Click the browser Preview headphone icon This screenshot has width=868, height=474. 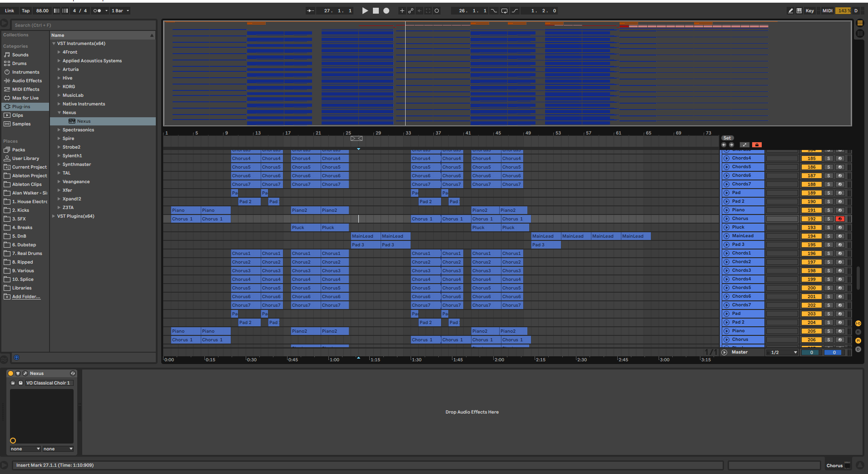click(16, 358)
